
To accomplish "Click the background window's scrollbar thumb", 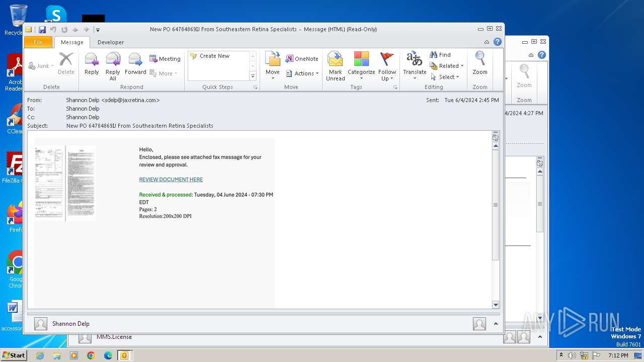I will click(x=540, y=203).
